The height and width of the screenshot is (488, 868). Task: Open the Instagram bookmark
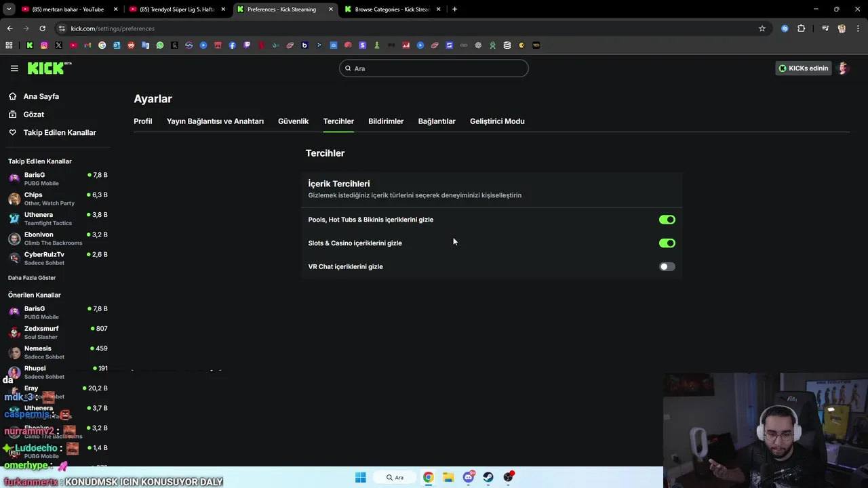pyautogui.click(x=44, y=45)
